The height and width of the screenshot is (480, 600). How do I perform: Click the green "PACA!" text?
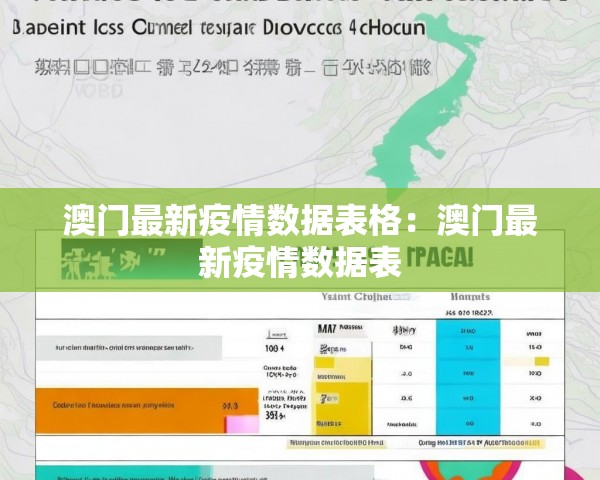pos(442,256)
